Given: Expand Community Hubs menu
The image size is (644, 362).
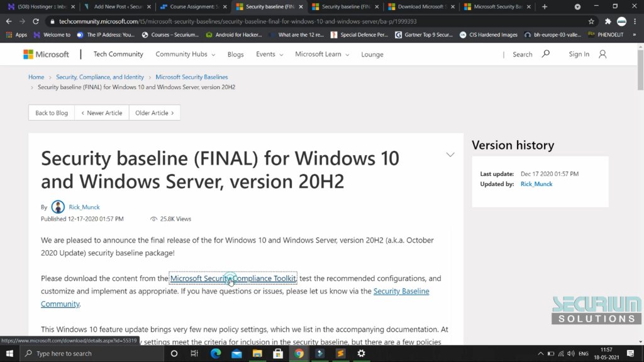Looking at the screenshot, I should point(186,54).
